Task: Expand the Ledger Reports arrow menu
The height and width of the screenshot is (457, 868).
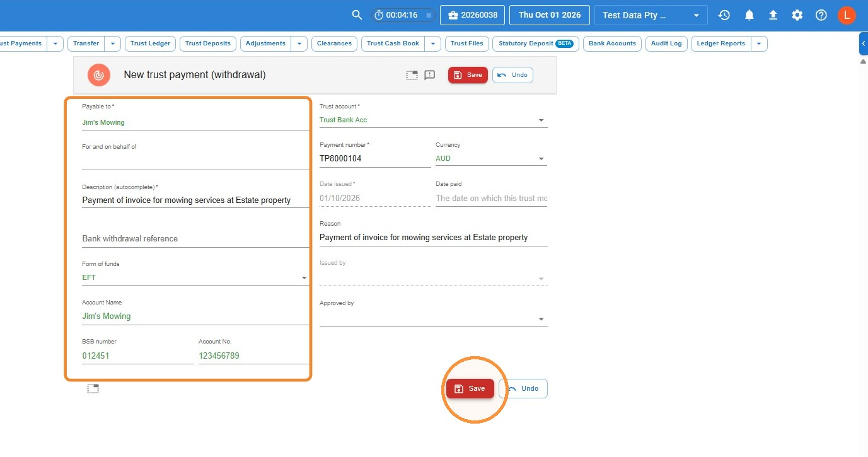Action: pyautogui.click(x=759, y=43)
